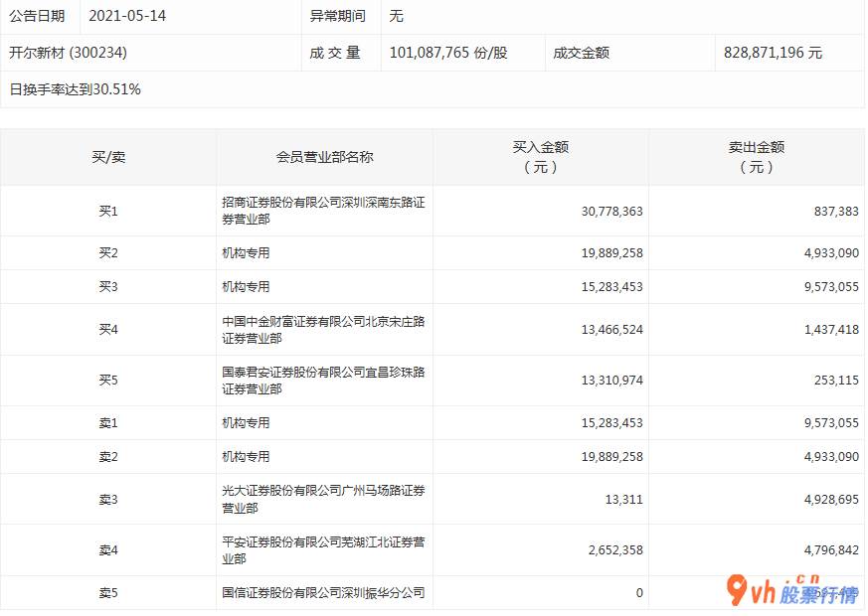The width and height of the screenshot is (868, 616).
Task: Click 机构专用 in the 卖1 row
Action: [x=246, y=423]
